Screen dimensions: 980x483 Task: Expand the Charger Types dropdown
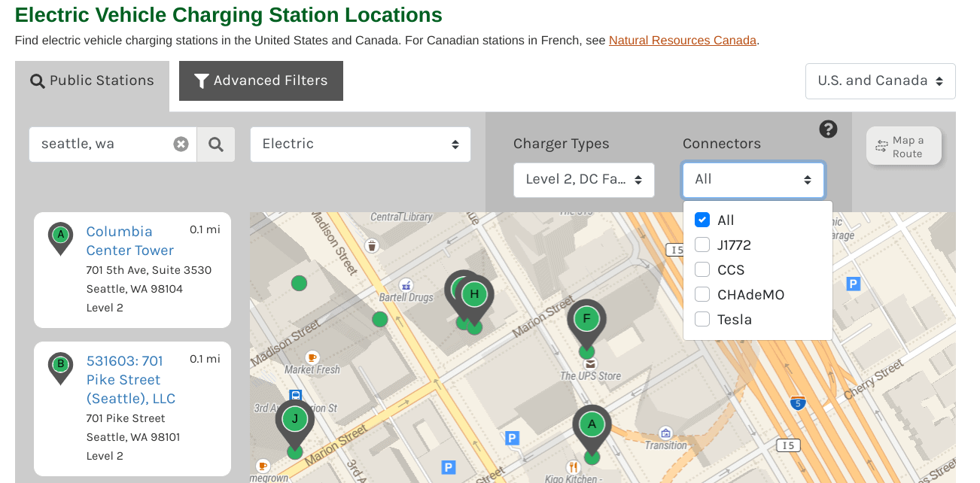583,180
